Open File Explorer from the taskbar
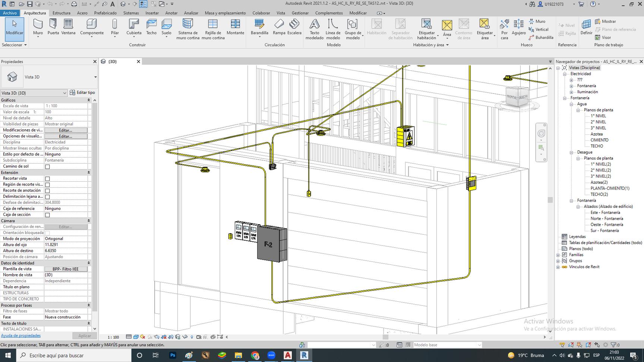 [238, 355]
